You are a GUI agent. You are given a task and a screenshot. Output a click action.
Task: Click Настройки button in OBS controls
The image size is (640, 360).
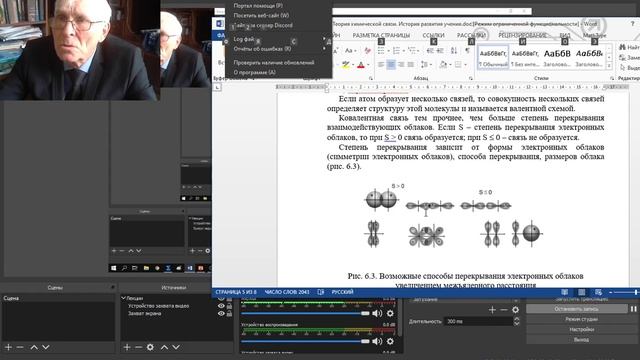tap(581, 329)
